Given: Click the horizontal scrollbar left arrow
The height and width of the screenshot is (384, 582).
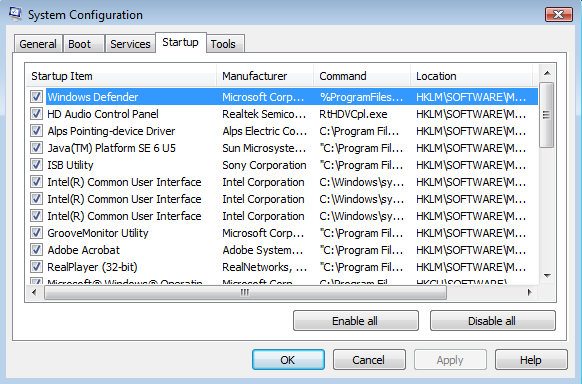Looking at the screenshot, I should [x=35, y=293].
